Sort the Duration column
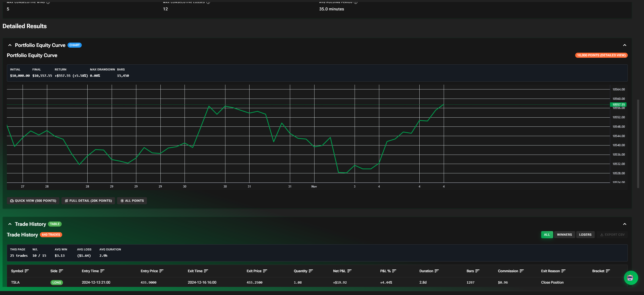The height and width of the screenshot is (295, 644). pyautogui.click(x=437, y=271)
